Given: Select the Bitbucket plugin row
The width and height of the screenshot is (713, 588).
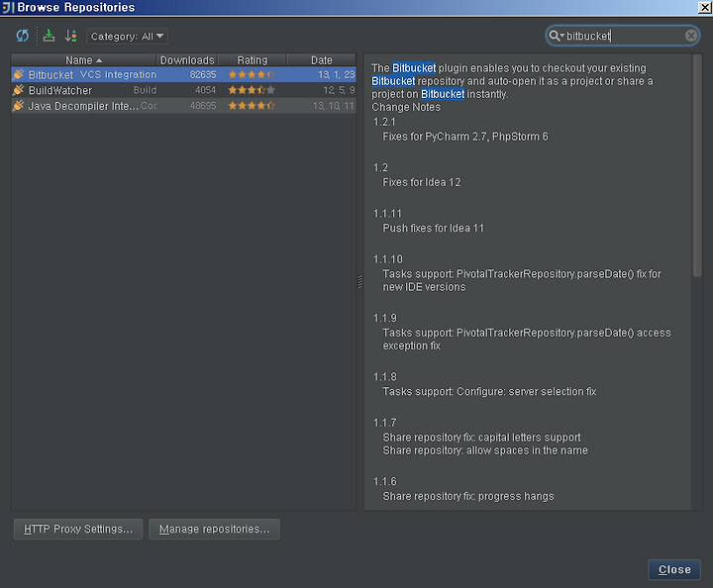Looking at the screenshot, I should point(184,74).
